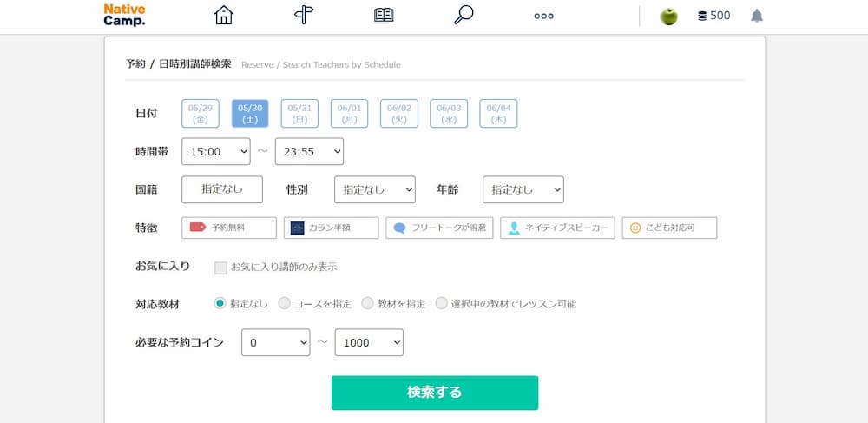Click the Reserve / Search Teachers by Schedule subtitle
868x423 pixels.
coord(320,65)
